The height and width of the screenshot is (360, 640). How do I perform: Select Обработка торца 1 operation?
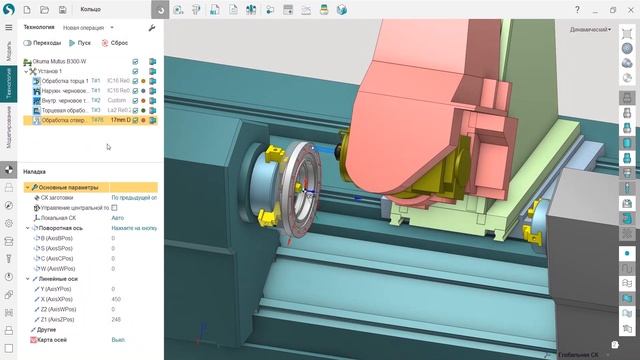click(65, 81)
